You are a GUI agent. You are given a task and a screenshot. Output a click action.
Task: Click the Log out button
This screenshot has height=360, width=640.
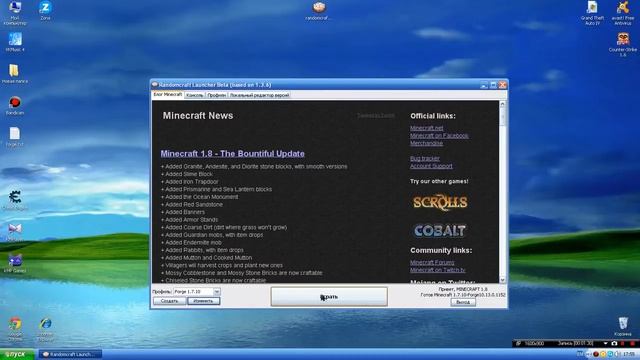point(463,302)
